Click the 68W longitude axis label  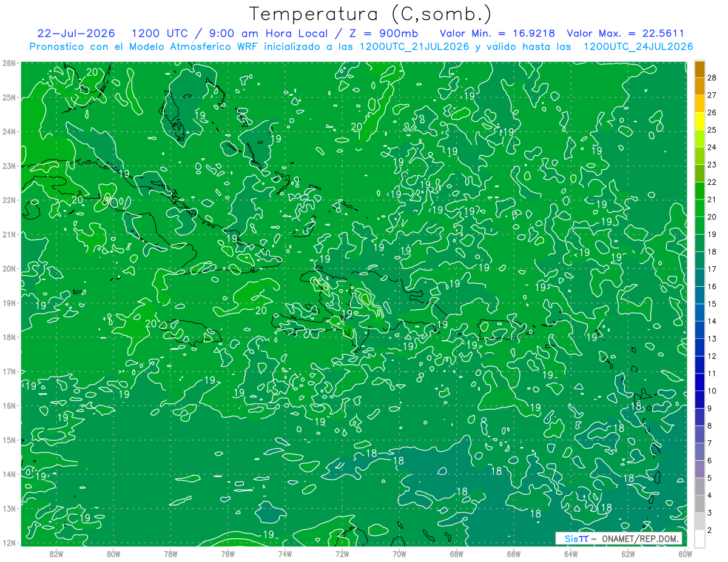point(457,554)
